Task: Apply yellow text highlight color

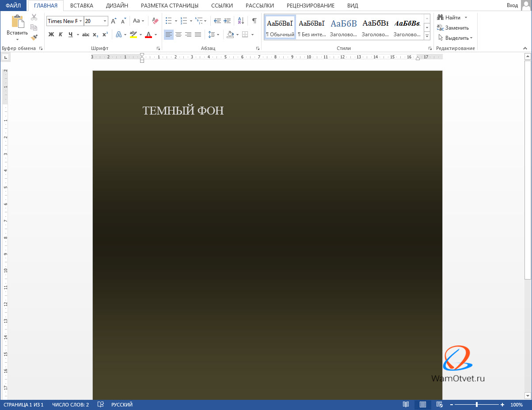Action: pos(133,34)
